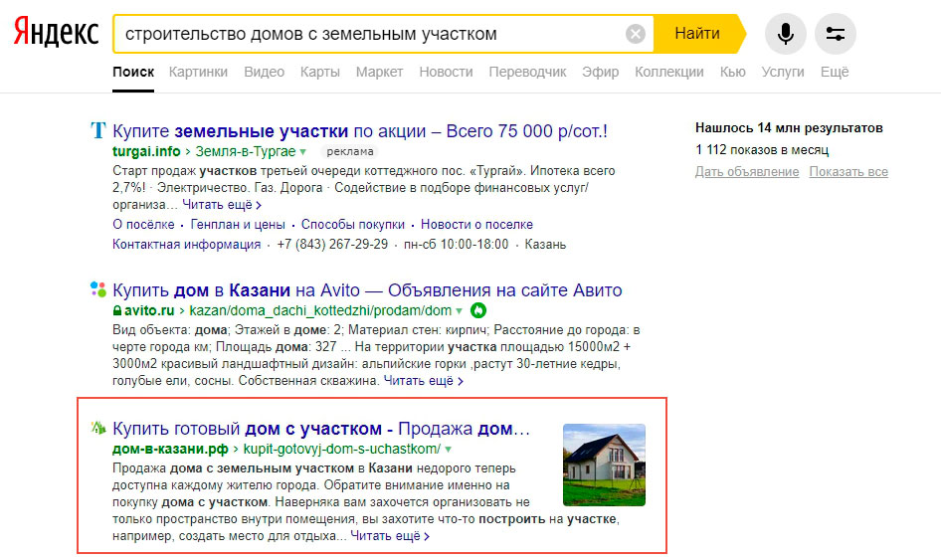Click the Avito favicon with colored dots
The height and width of the screenshot is (560, 941).
coord(97,289)
